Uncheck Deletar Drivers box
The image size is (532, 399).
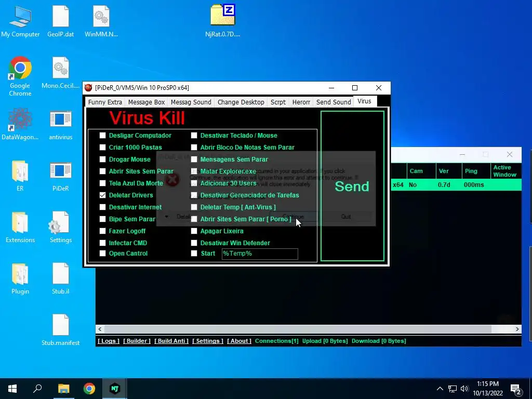coord(102,195)
